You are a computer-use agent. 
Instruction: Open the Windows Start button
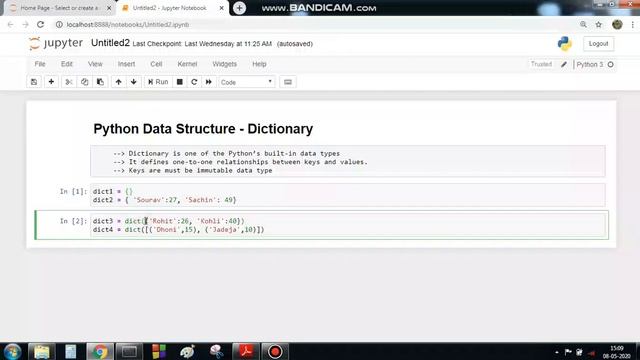(13, 351)
